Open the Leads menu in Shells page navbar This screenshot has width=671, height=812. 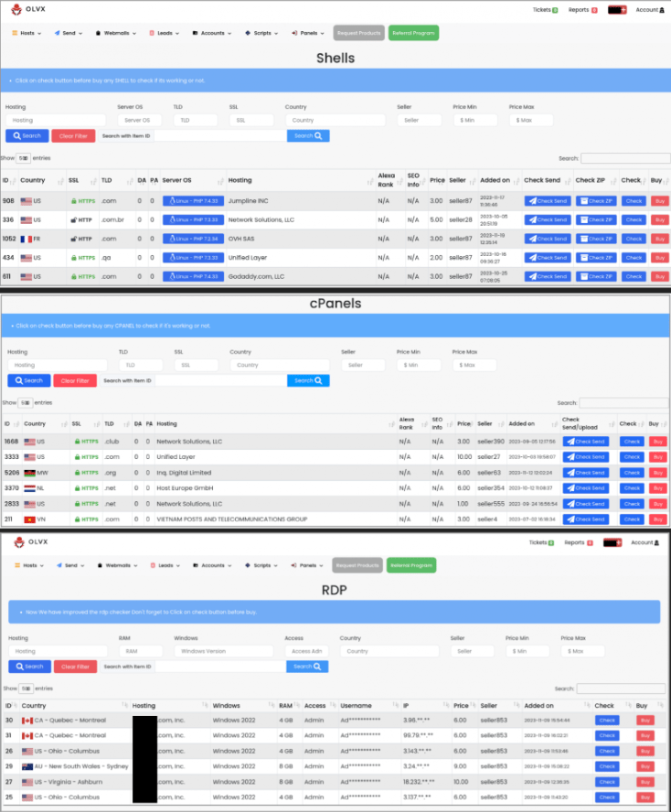[x=163, y=33]
